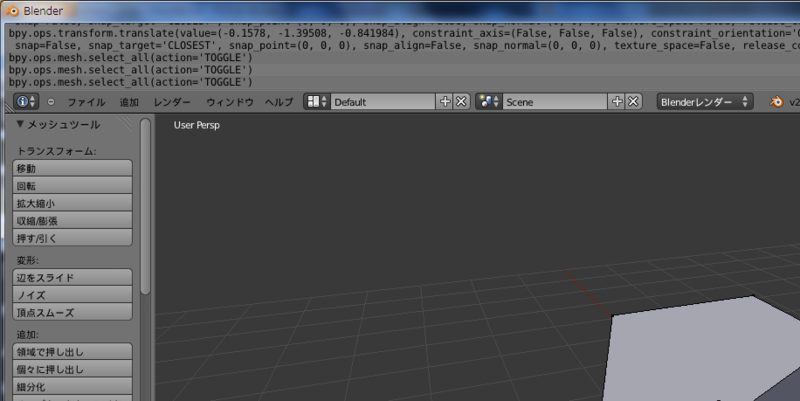Open the レンダー menu
800x401 pixels.
point(172,102)
